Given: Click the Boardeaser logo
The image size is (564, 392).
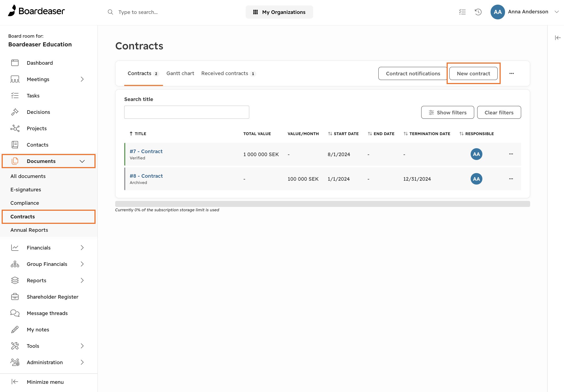Looking at the screenshot, I should (x=36, y=11).
